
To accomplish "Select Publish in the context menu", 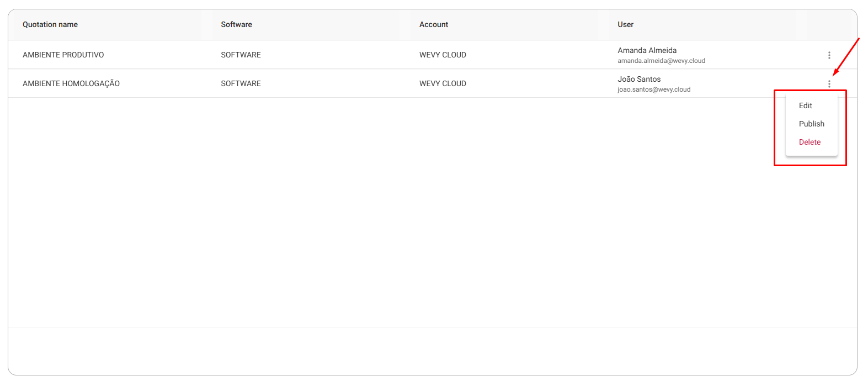I will click(812, 124).
